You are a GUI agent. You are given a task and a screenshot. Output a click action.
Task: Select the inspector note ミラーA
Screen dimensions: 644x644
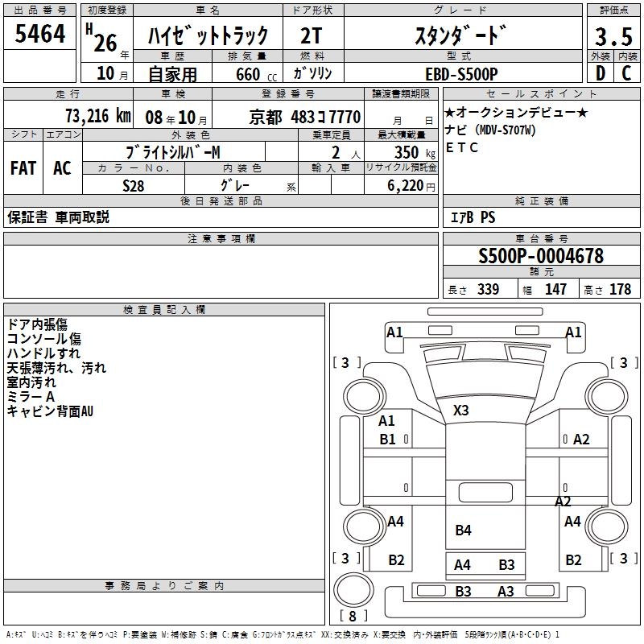[31, 396]
